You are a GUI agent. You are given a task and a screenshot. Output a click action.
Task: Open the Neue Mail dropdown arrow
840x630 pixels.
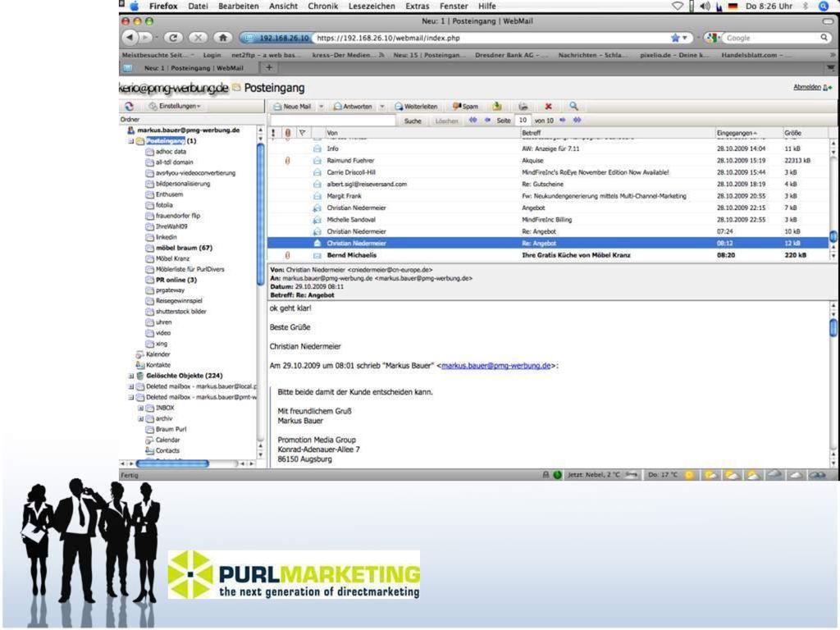(322, 107)
